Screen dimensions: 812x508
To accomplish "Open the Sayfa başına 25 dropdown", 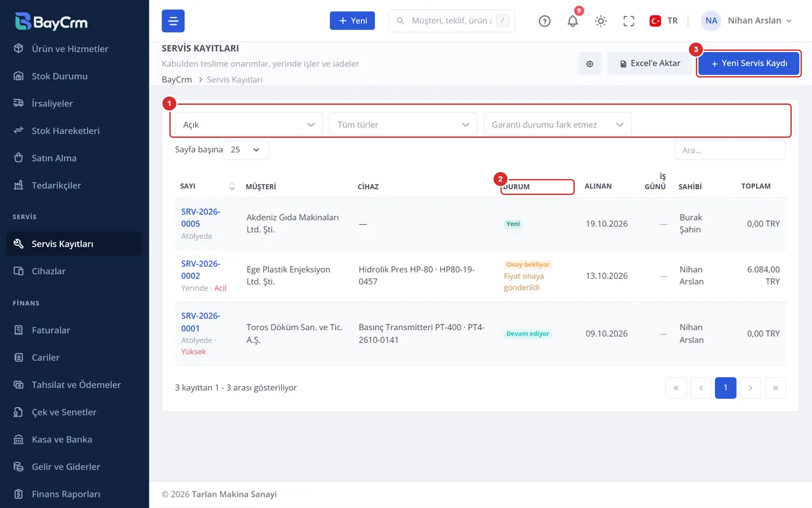I will click(246, 150).
